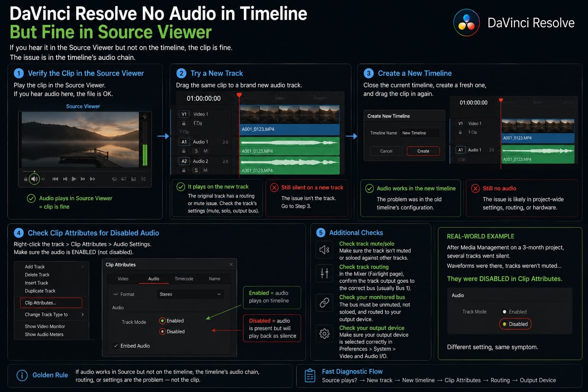Solo the Audio 2 track
Image resolution: width=588 pixels, height=392 pixels.
(x=196, y=170)
